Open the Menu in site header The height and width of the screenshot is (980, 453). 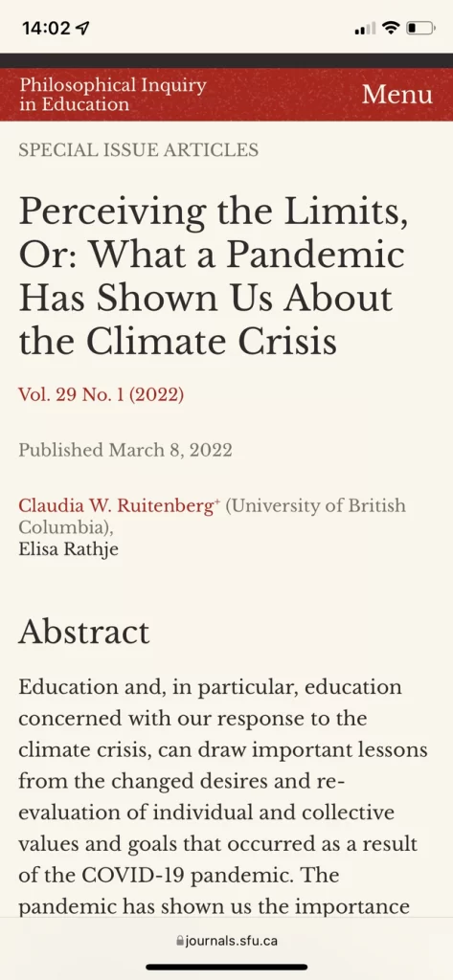coord(396,95)
